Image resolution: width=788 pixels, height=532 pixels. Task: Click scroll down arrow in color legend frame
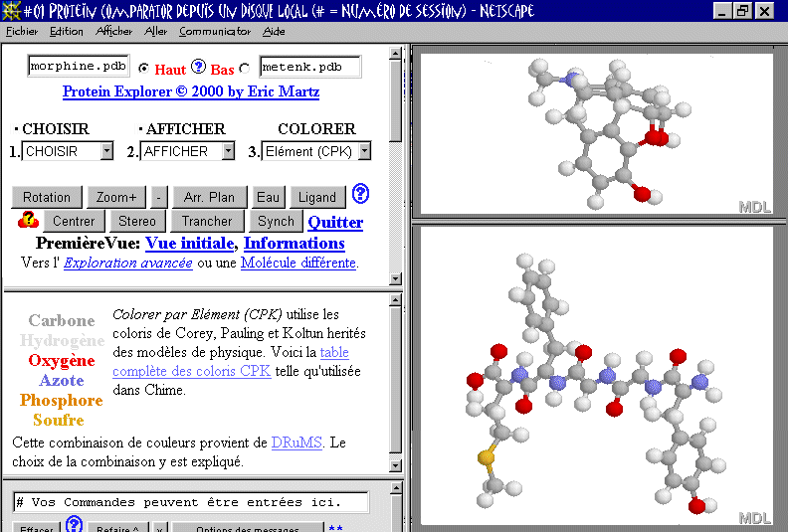pos(396,465)
